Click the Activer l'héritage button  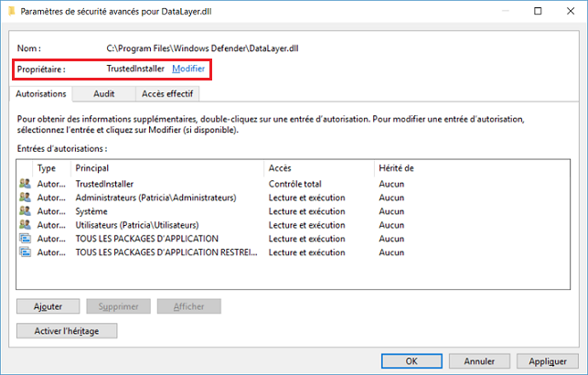67,331
